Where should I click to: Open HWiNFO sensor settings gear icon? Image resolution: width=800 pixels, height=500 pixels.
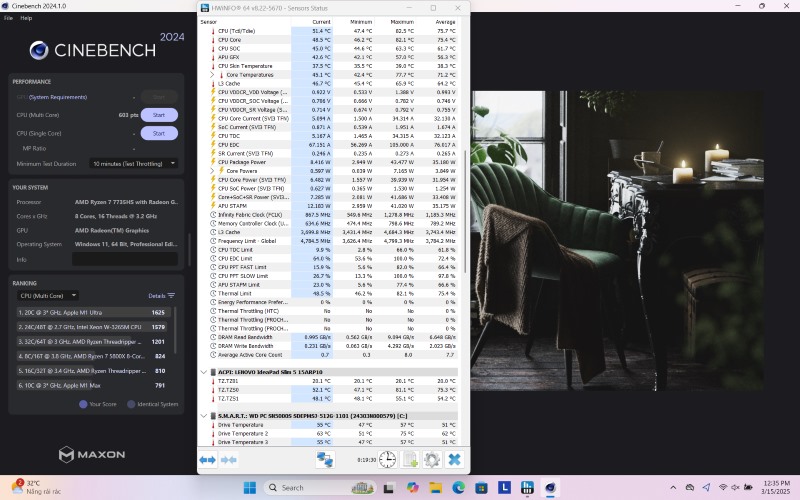point(432,460)
